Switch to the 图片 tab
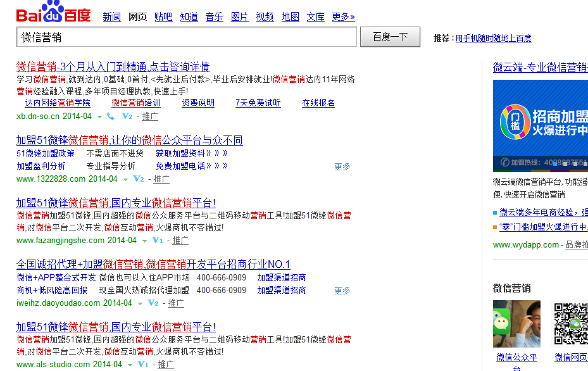This screenshot has height=371, width=588. click(x=240, y=17)
